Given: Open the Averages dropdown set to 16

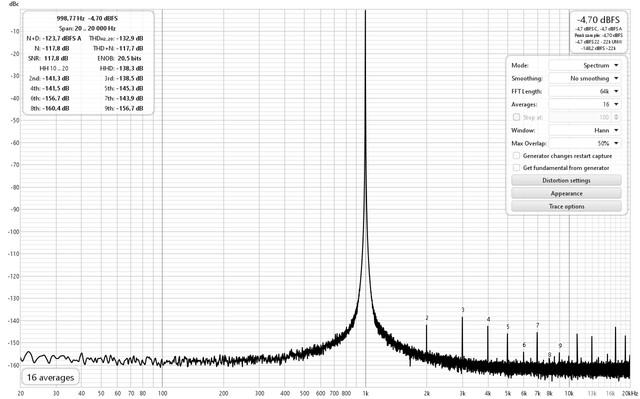Looking at the screenshot, I should [585, 104].
